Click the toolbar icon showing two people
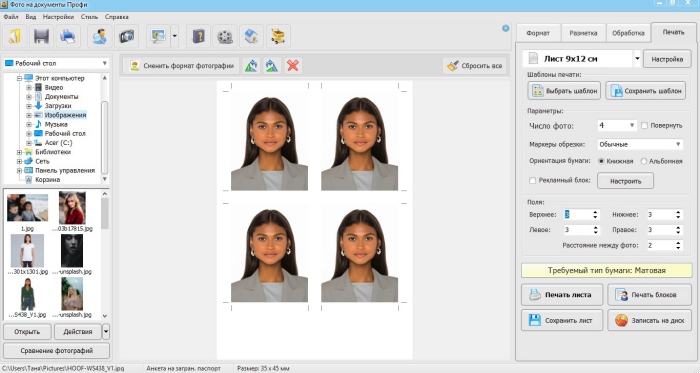Viewport: 700px width, 373px height. (99, 36)
